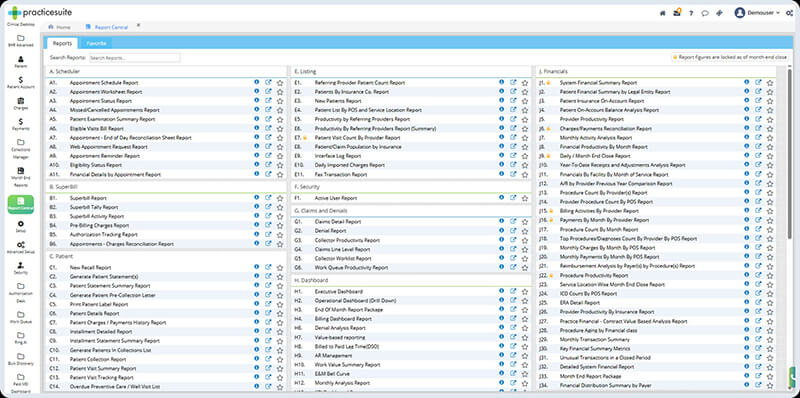The height and width of the screenshot is (398, 800).
Task: Switch to the Reports tab
Action: (62, 43)
